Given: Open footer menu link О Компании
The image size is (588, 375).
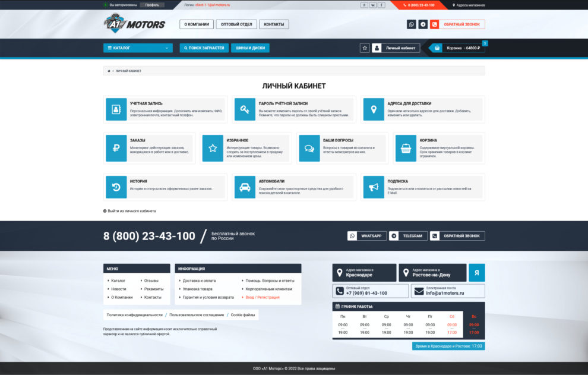Looking at the screenshot, I should [x=122, y=297].
